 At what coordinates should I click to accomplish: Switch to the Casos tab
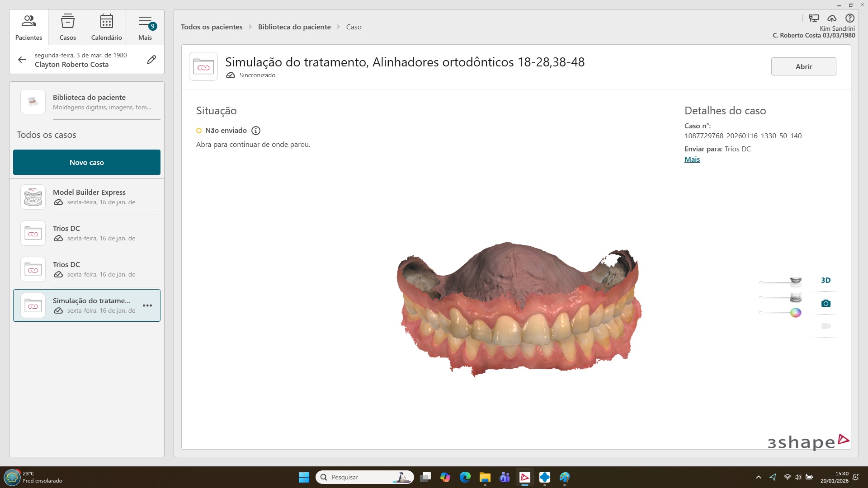click(68, 27)
